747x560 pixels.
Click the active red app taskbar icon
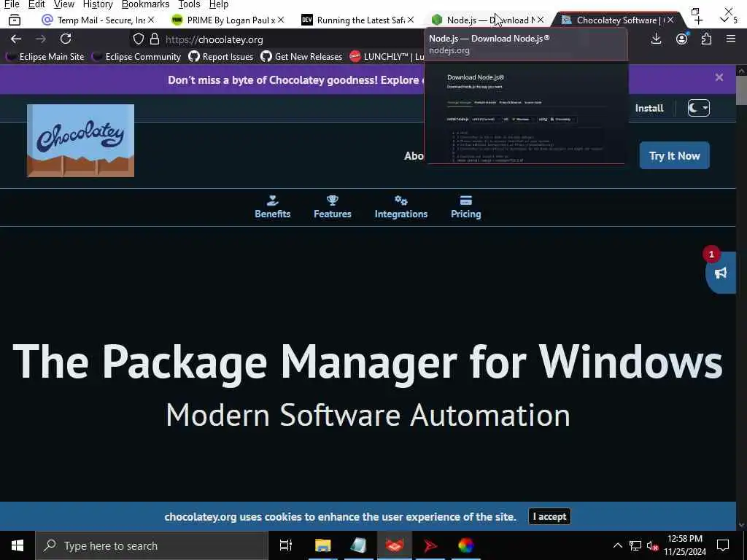(x=395, y=545)
